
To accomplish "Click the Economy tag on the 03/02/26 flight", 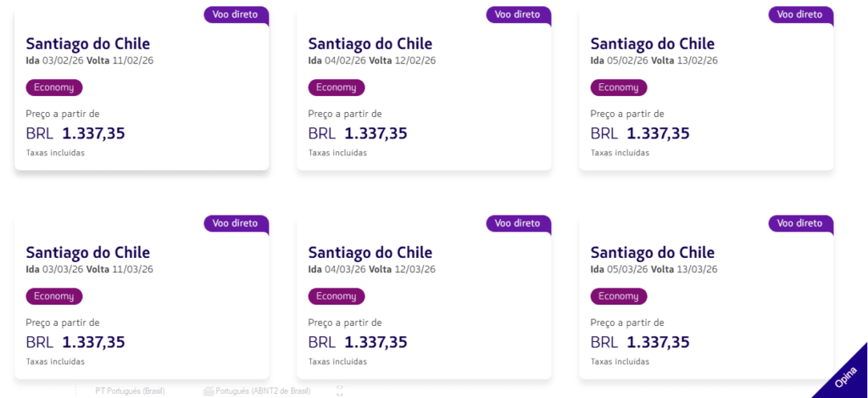I will coord(54,87).
